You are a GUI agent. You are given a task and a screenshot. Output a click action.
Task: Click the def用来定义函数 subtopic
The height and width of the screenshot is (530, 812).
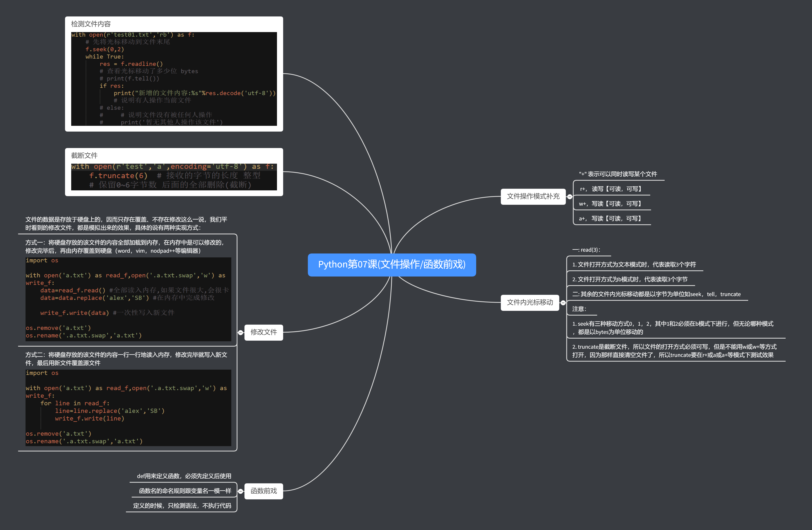[x=184, y=476]
